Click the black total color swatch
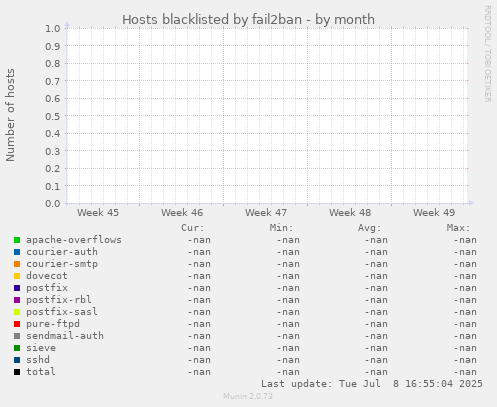Screen dimensions: 497x407 [x=17, y=372]
